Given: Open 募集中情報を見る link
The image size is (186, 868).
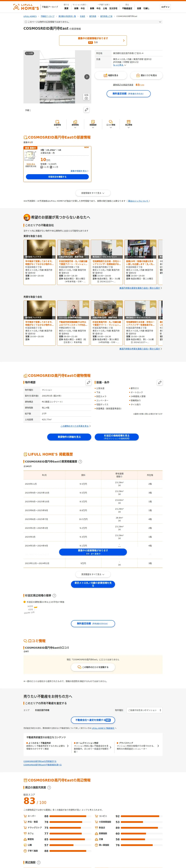Looking at the screenshot, I should click(79, 171).
